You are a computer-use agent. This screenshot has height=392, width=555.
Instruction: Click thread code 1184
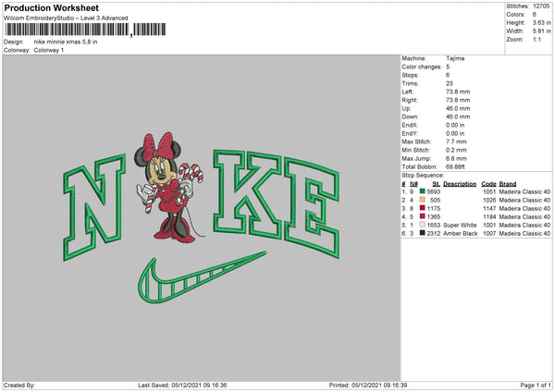click(x=489, y=217)
